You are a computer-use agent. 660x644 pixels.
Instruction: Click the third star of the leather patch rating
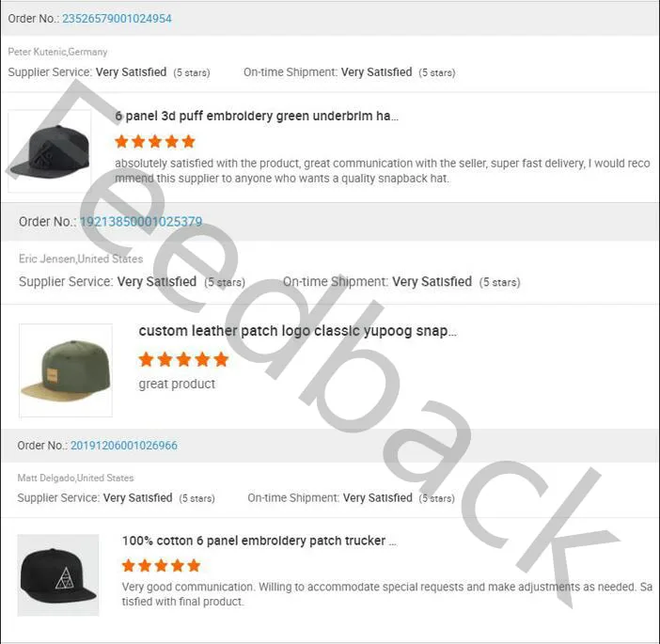coord(183,359)
